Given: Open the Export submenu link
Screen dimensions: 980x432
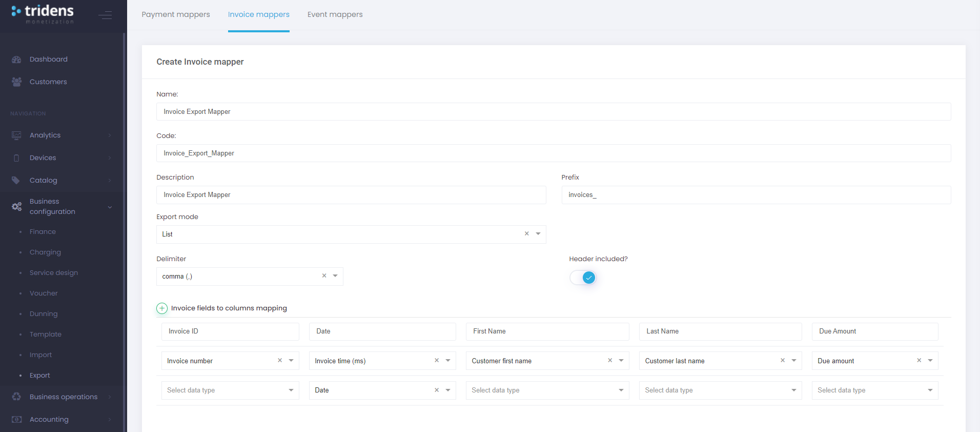Looking at the screenshot, I should [39, 376].
